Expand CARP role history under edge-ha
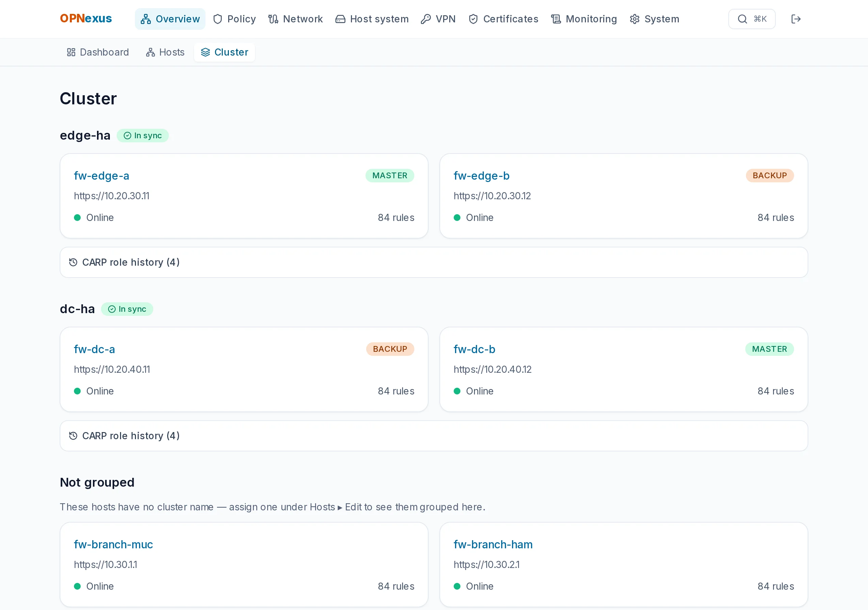This screenshot has height=610, width=868. [434, 262]
